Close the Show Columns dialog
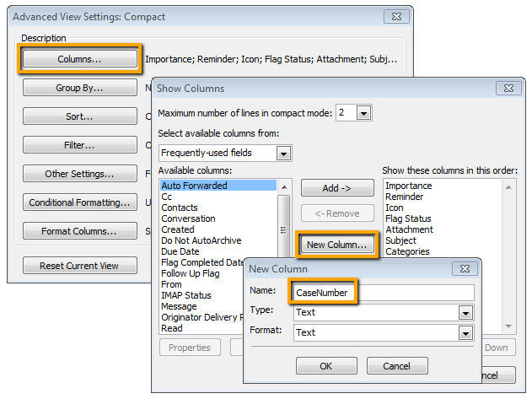 (508, 89)
